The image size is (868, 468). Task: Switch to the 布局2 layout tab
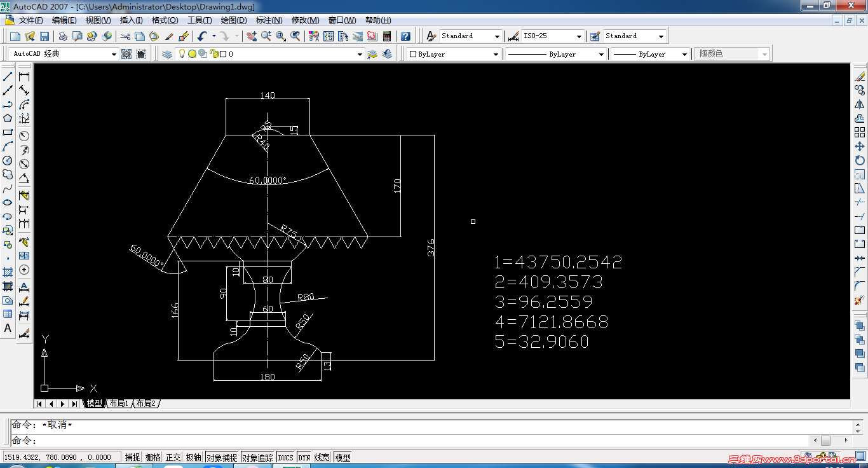coord(146,404)
